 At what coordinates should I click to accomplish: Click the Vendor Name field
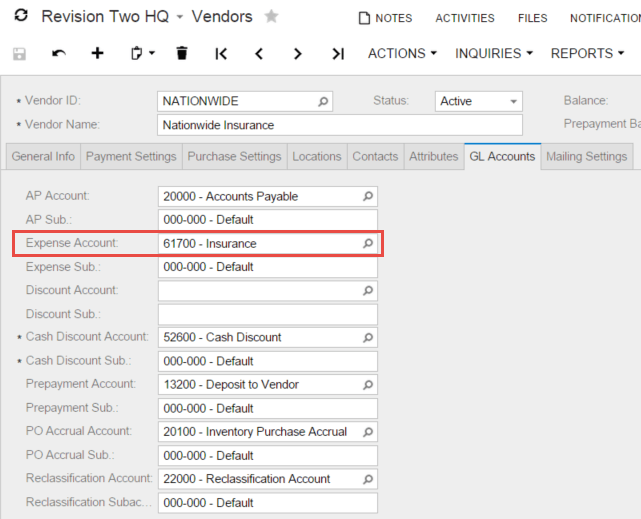[x=340, y=125]
